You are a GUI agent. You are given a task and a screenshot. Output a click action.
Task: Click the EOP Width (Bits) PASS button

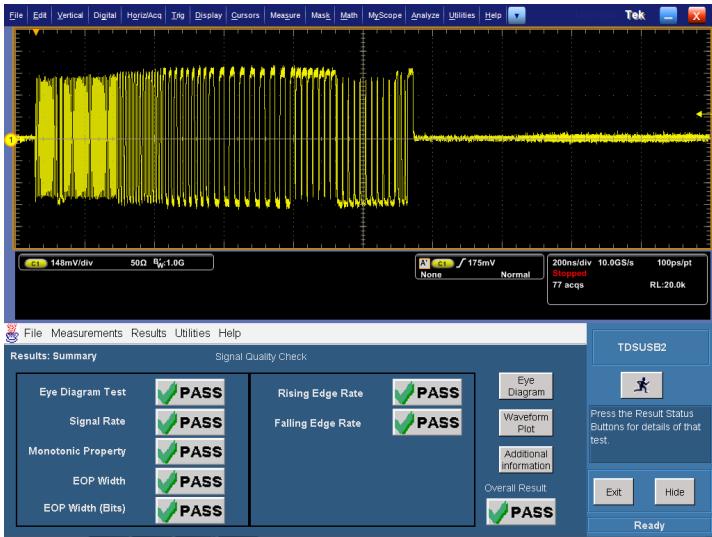click(x=190, y=510)
